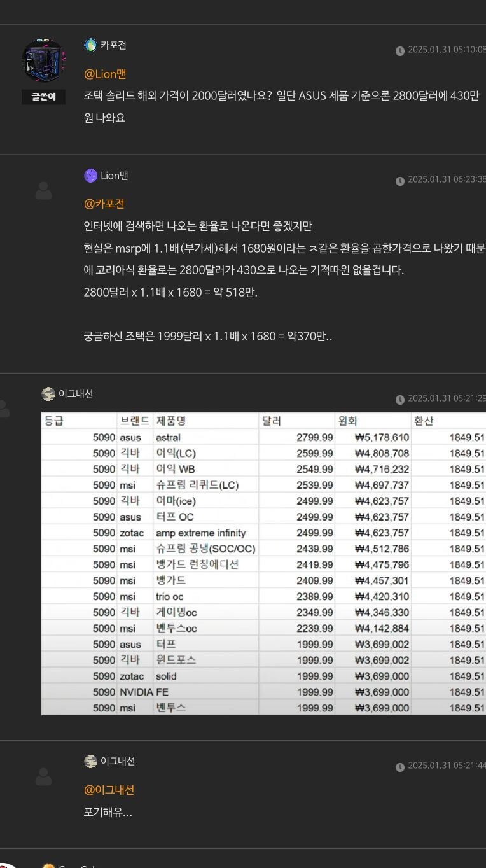The width and height of the screenshot is (486, 868).
Task: Open 카포전's avatar thumbnail with PC case
Action: 43,60
